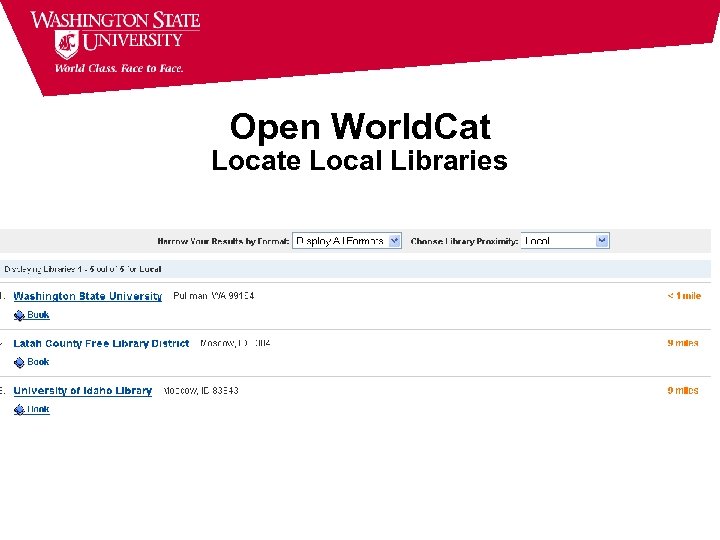
Task: Open University of Idaho Library link
Action: tap(83, 391)
